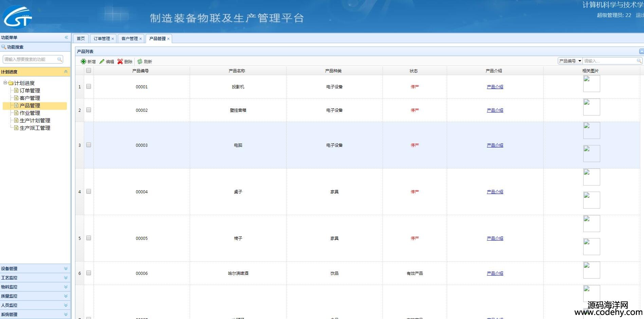The width and height of the screenshot is (644, 319).
Task: Click the pencil Edit (编辑) icon
Action: [x=102, y=61]
